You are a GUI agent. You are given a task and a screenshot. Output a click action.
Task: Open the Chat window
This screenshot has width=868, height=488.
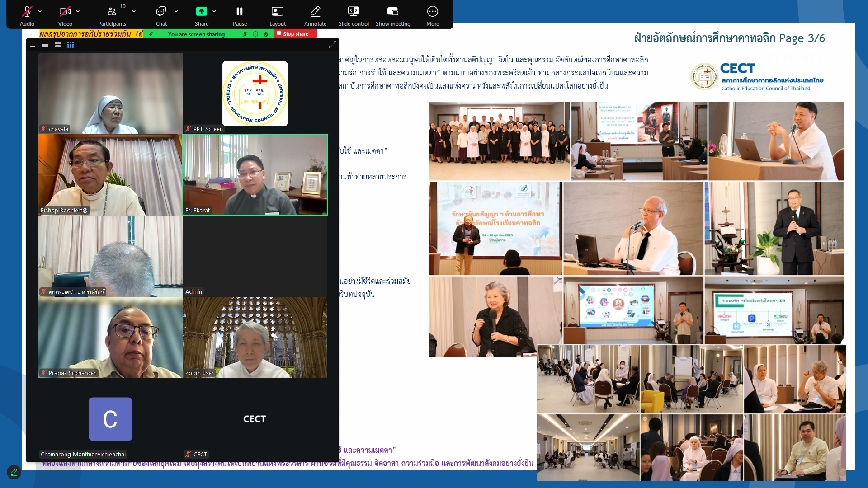click(161, 12)
